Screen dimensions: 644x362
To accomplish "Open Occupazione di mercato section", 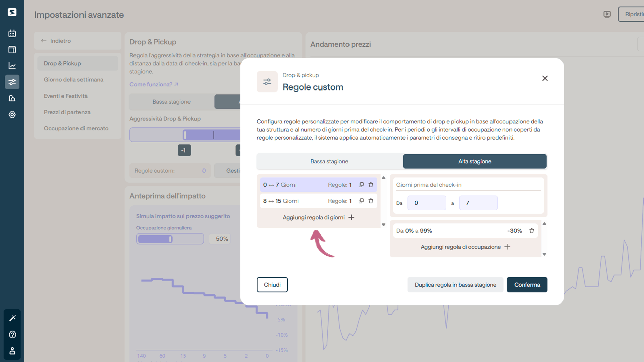I will (76, 128).
